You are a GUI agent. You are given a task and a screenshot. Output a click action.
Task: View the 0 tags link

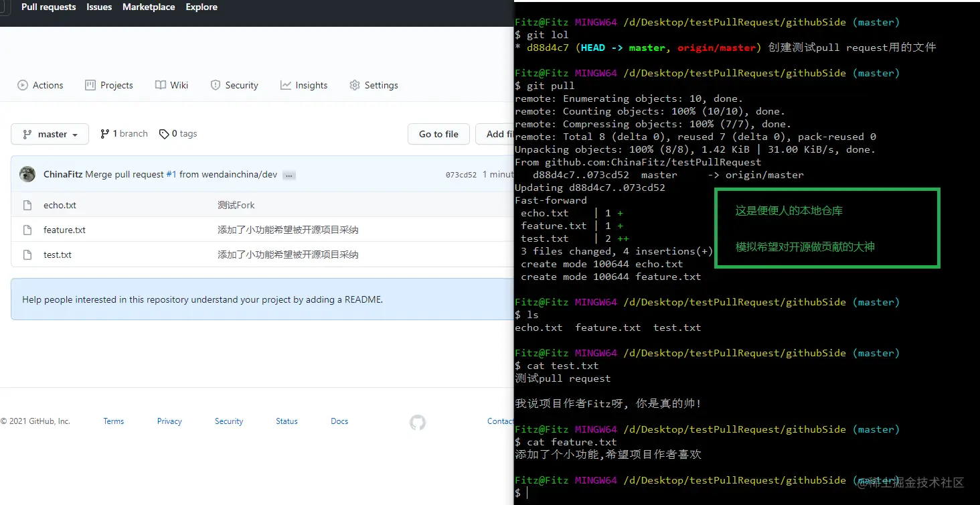coord(178,134)
